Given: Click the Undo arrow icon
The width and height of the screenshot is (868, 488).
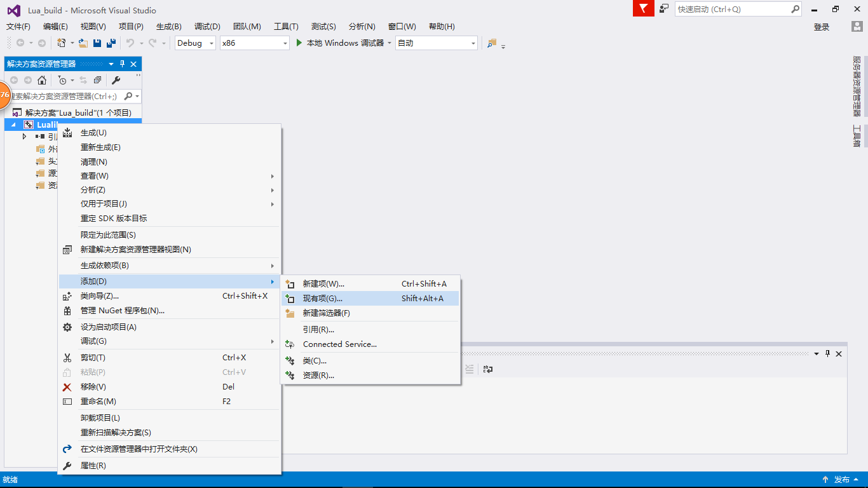Looking at the screenshot, I should click(x=130, y=43).
